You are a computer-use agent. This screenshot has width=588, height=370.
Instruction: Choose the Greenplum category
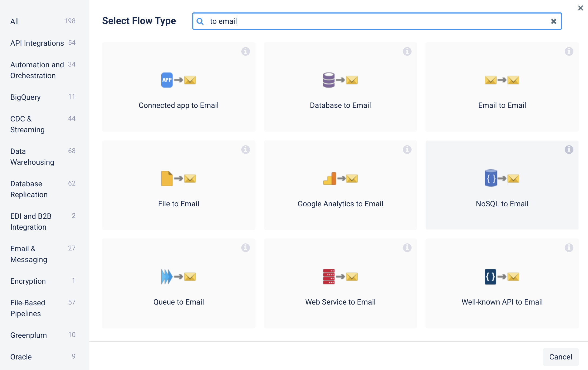[x=43, y=335]
